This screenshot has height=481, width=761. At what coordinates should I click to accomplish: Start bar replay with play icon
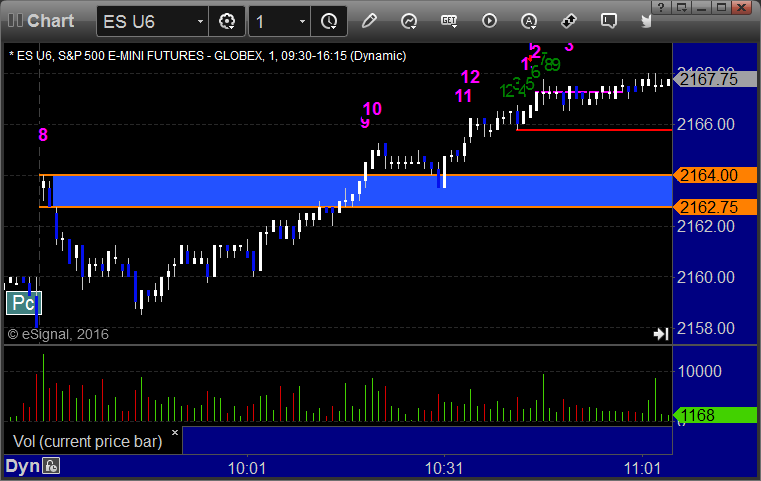pyautogui.click(x=489, y=21)
